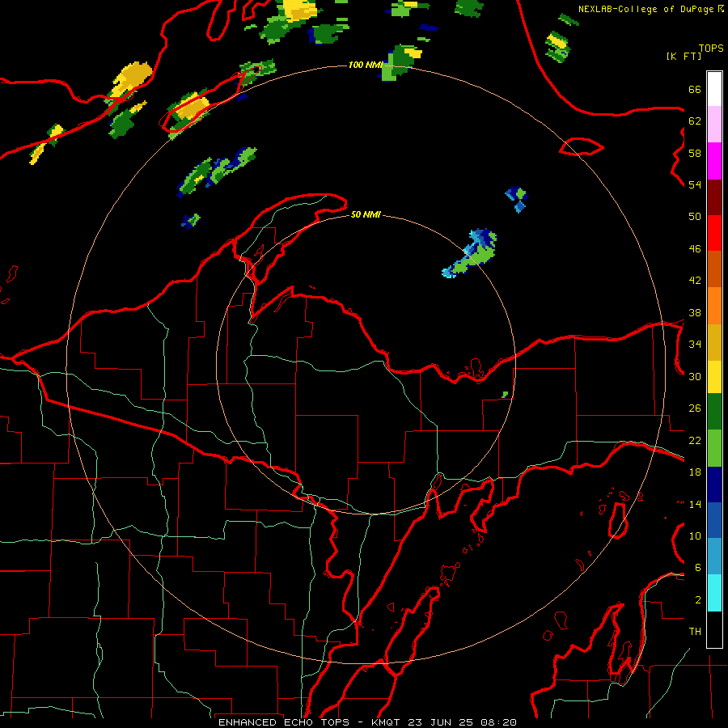This screenshot has width=728, height=728.
Task: Click the 62 value on the legend
Action: [x=695, y=121]
